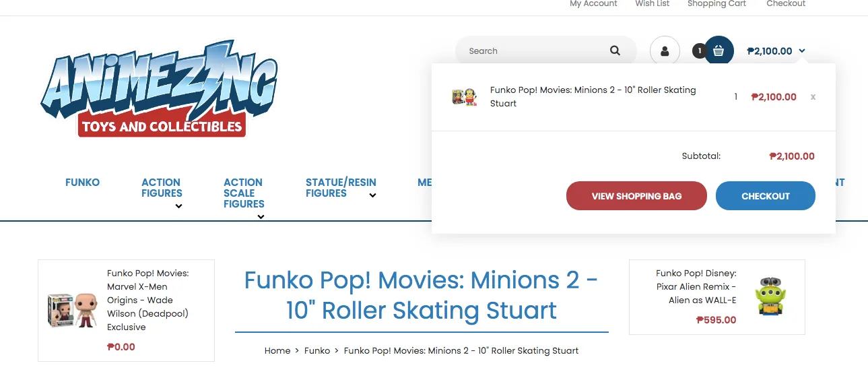Open Roller Skating Stuart title in cart
Image resolution: width=868 pixels, height=380 pixels.
pyautogui.click(x=593, y=96)
